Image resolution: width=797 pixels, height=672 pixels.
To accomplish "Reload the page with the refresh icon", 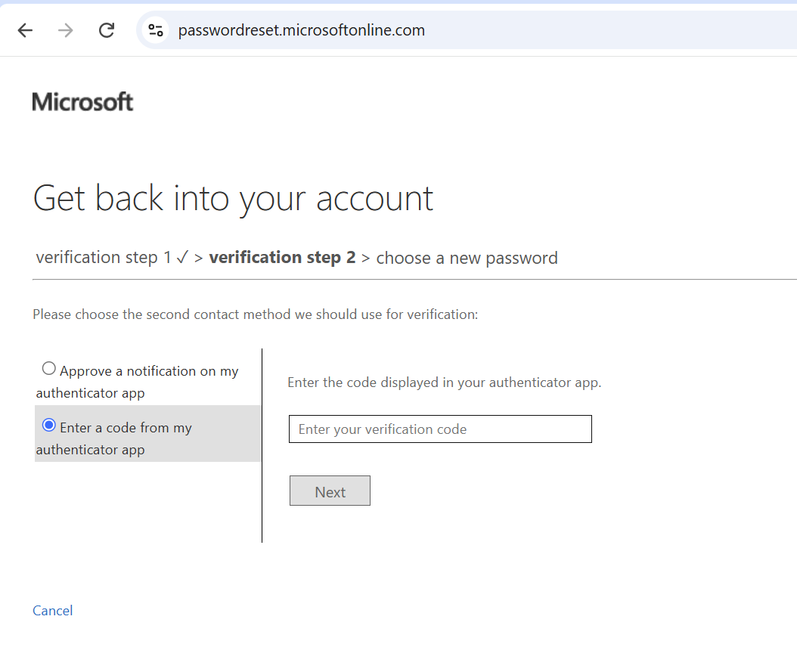I will tap(106, 30).
